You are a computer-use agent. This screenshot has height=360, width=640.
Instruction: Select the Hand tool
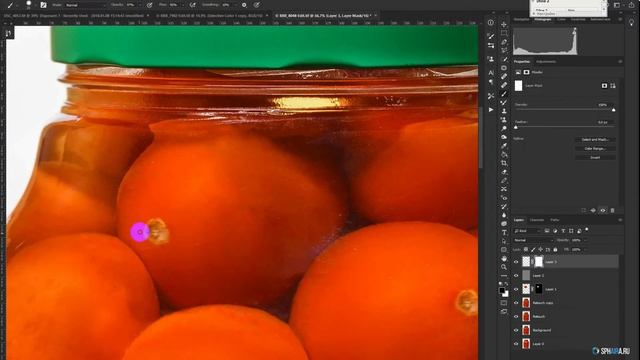tap(504, 258)
